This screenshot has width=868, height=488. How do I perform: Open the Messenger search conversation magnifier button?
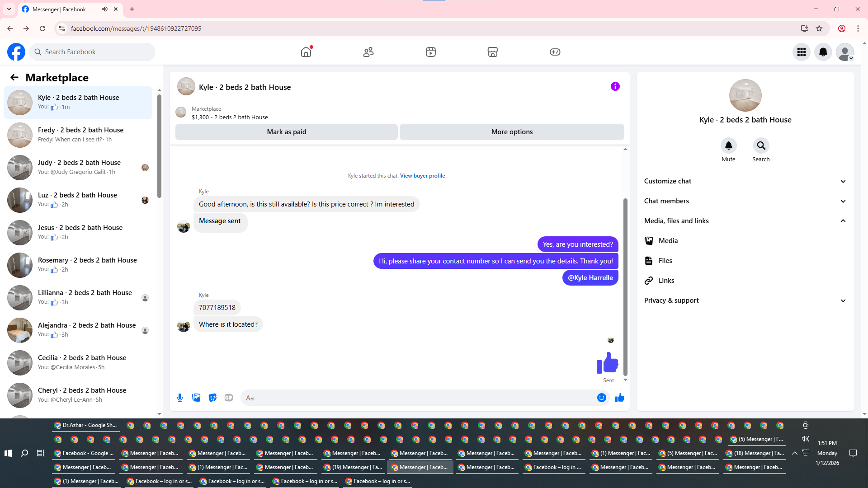[761, 145]
